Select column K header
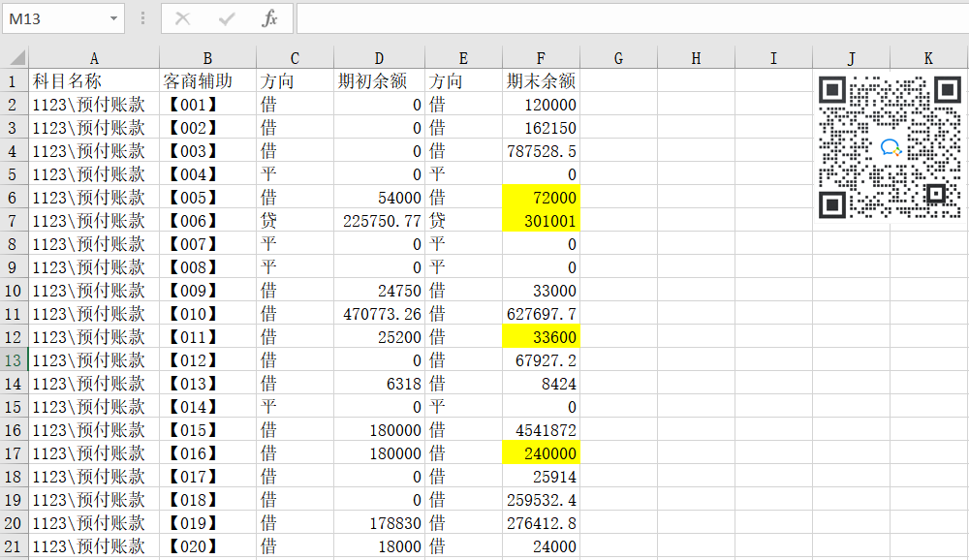Image resolution: width=969 pixels, height=560 pixels. [929, 58]
